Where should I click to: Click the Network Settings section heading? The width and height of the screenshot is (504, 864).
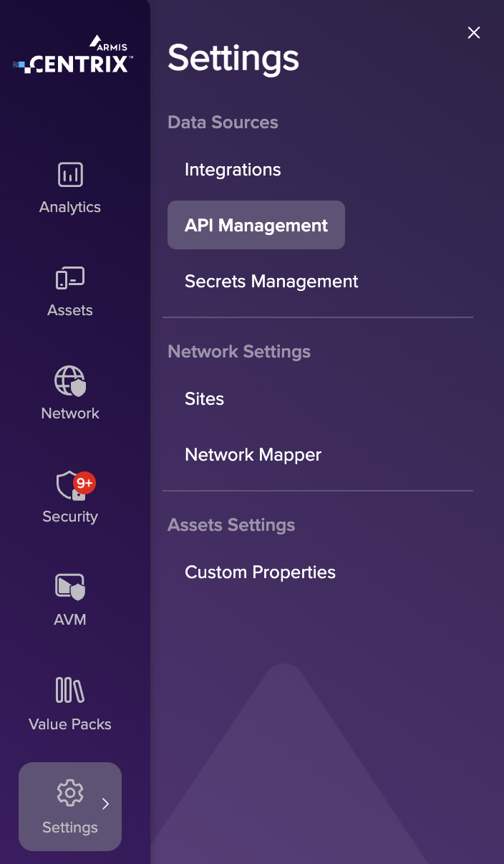(x=239, y=352)
